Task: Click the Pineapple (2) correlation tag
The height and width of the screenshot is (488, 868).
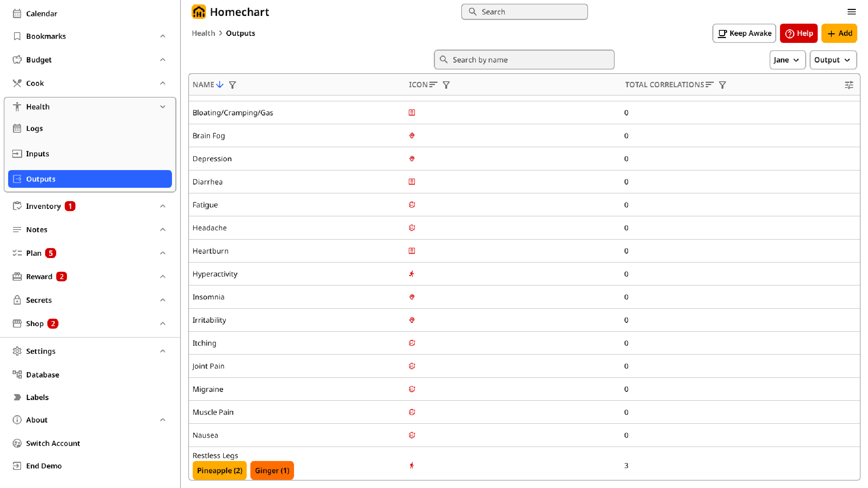Action: click(219, 471)
